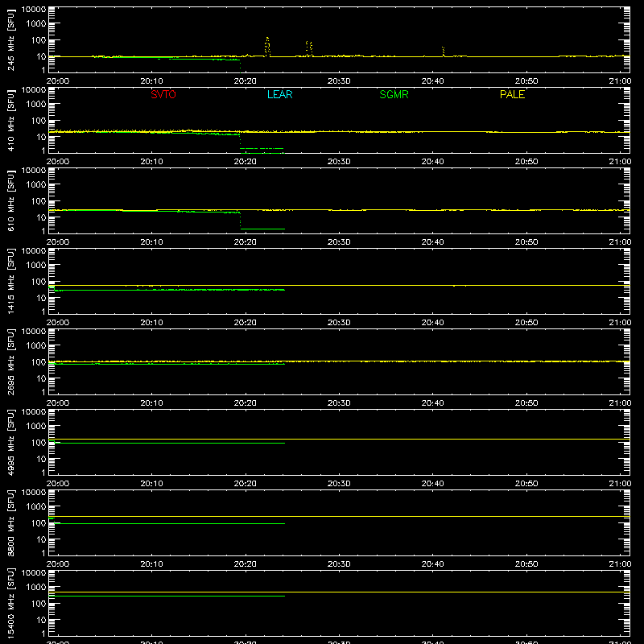Select the 410 MHz [SFU] axis title

click(11, 120)
